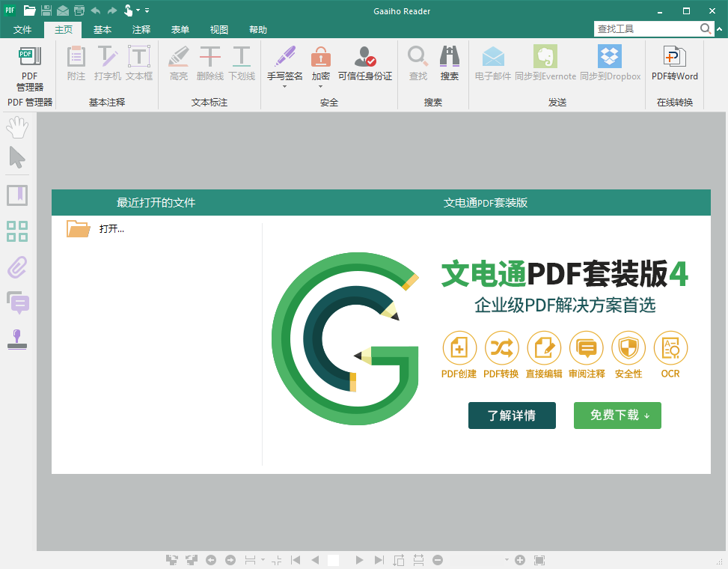Open the 视图 menu tab
The width and height of the screenshot is (728, 569).
[x=218, y=29]
